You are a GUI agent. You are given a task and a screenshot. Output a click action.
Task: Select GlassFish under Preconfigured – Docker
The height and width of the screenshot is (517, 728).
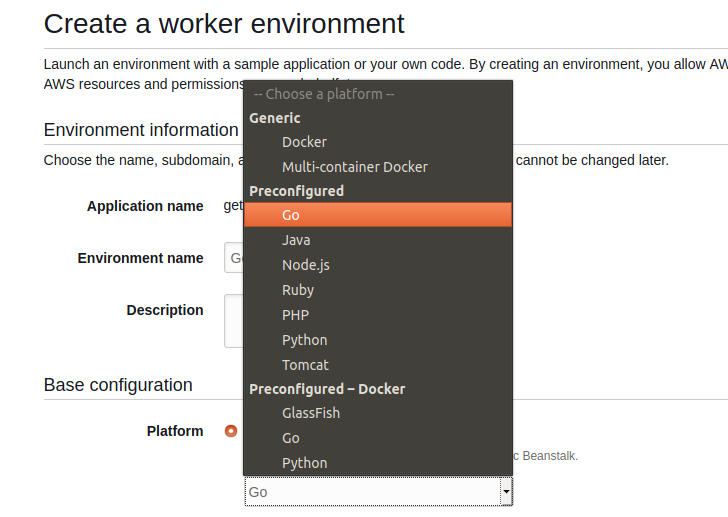click(311, 413)
